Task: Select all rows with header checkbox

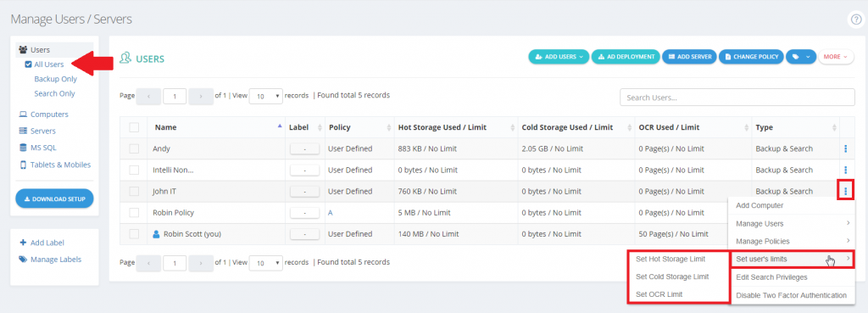Action: [134, 127]
